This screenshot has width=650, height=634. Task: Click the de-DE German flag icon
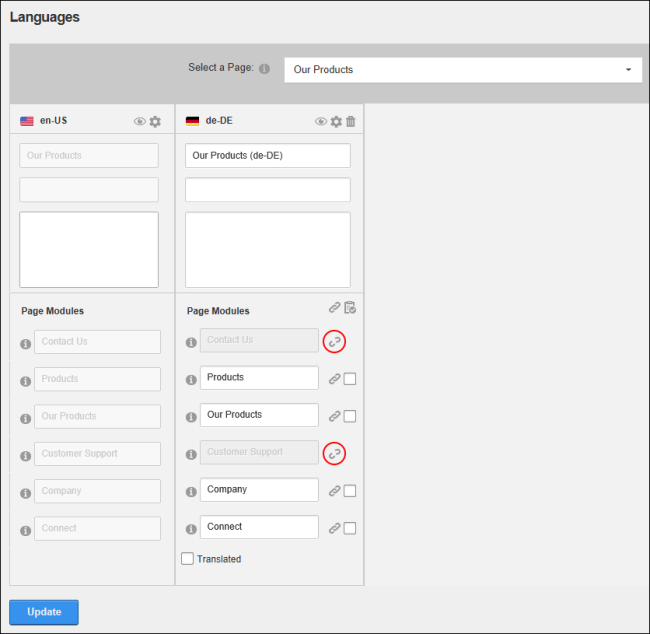point(192,121)
